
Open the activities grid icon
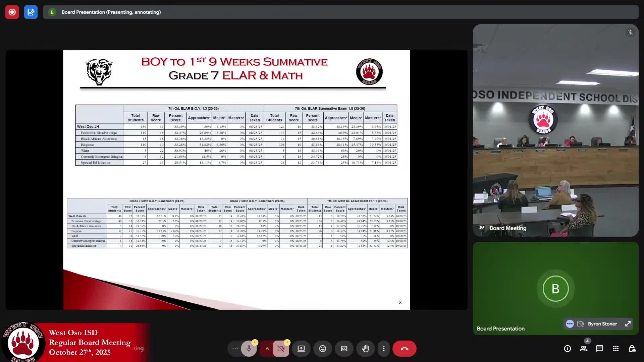(x=616, y=349)
